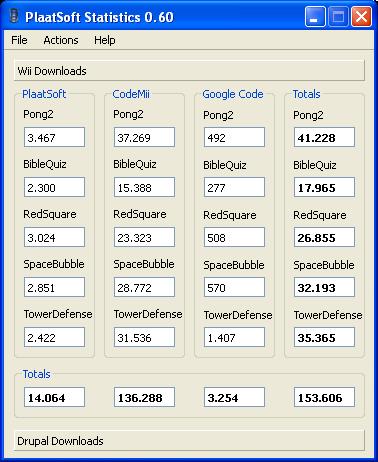Click Totals SpaceBubble field showing 32.193

(324, 287)
